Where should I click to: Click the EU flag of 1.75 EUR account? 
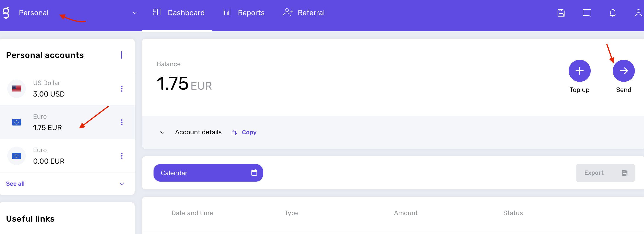17,122
